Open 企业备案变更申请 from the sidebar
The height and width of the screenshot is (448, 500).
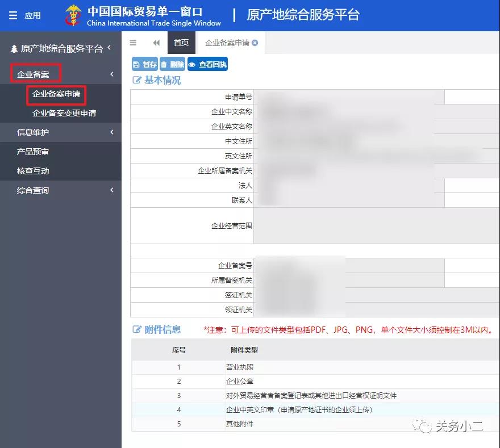(x=64, y=112)
